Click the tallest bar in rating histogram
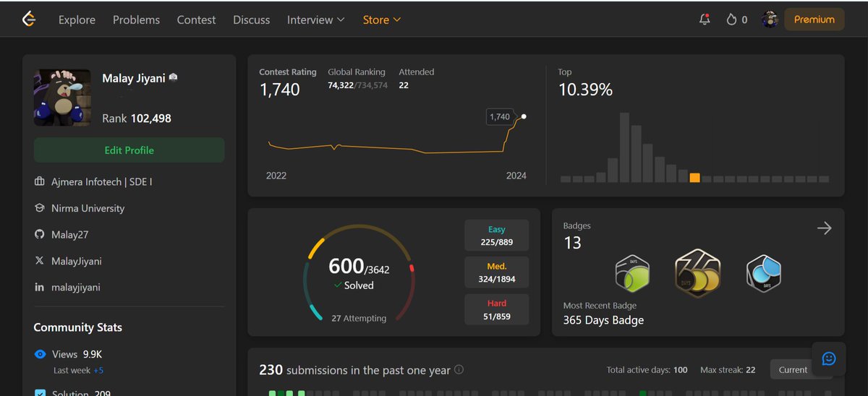This screenshot has width=868, height=396. click(x=624, y=147)
